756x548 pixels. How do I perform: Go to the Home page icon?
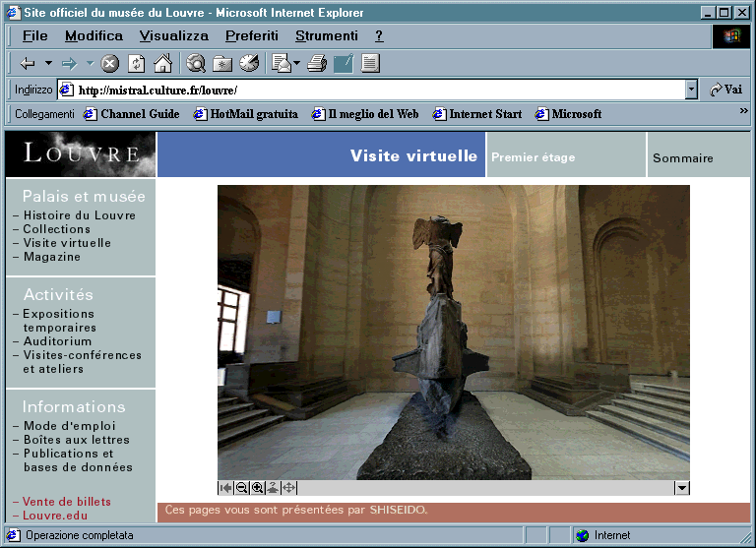(x=163, y=63)
